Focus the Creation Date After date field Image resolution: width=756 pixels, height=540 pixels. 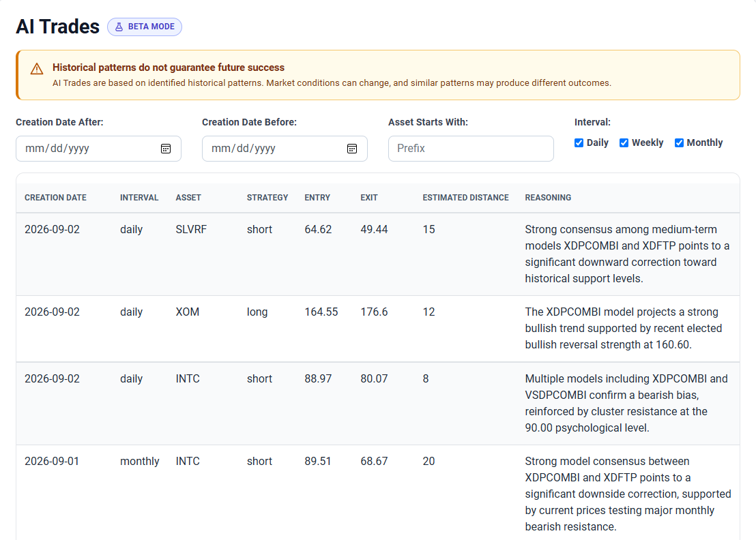98,149
